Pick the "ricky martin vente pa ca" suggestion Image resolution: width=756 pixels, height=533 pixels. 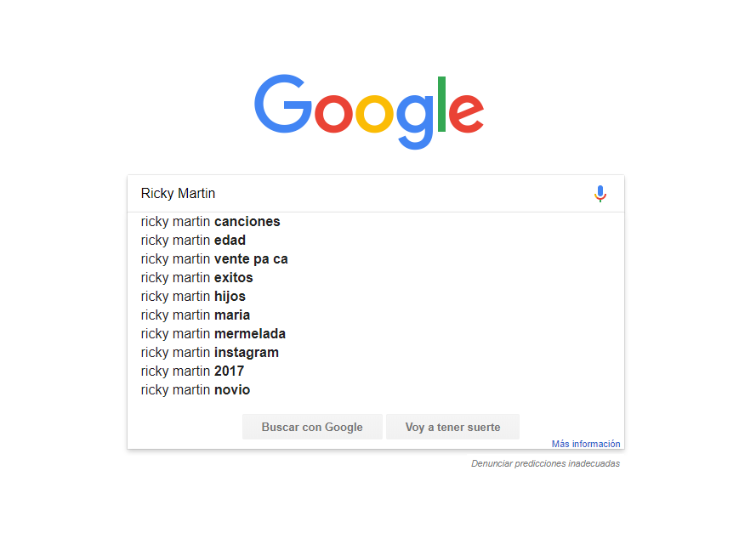(214, 259)
